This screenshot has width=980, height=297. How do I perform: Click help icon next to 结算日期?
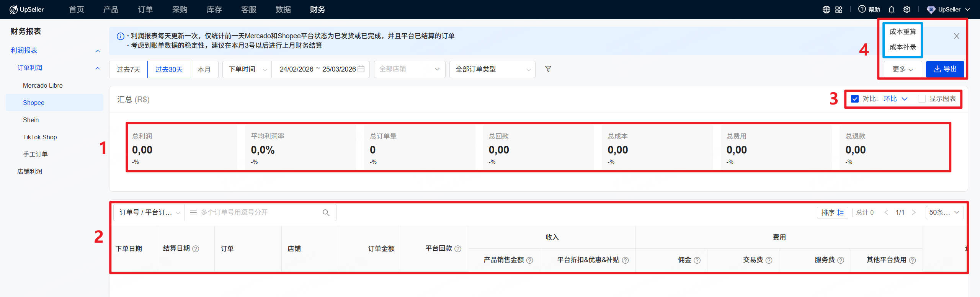[x=196, y=249]
